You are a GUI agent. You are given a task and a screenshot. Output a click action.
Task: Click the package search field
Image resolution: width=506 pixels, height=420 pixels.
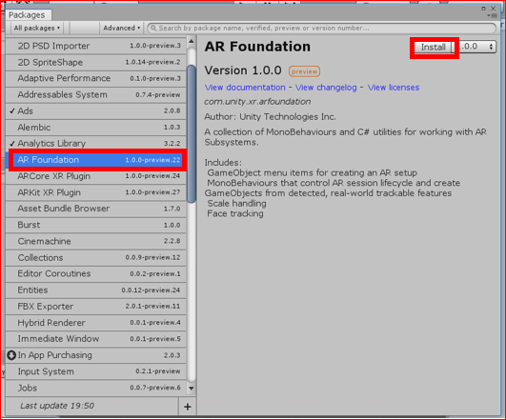pyautogui.click(x=321, y=28)
